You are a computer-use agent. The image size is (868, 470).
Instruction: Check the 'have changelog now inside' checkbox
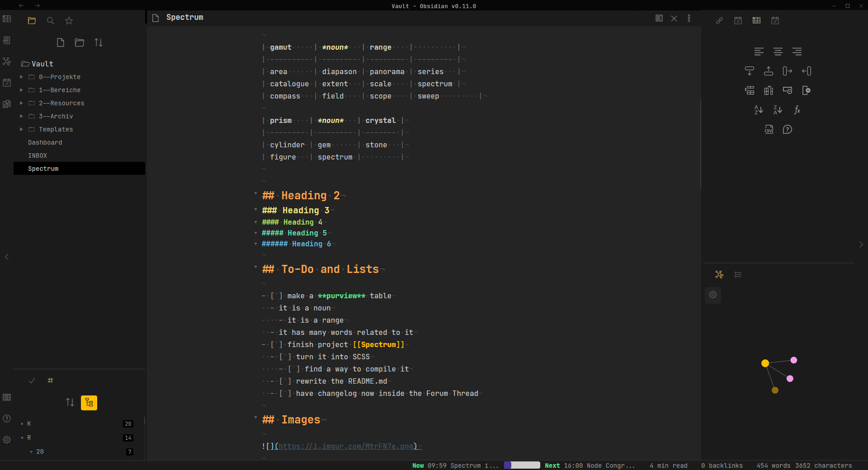285,393
